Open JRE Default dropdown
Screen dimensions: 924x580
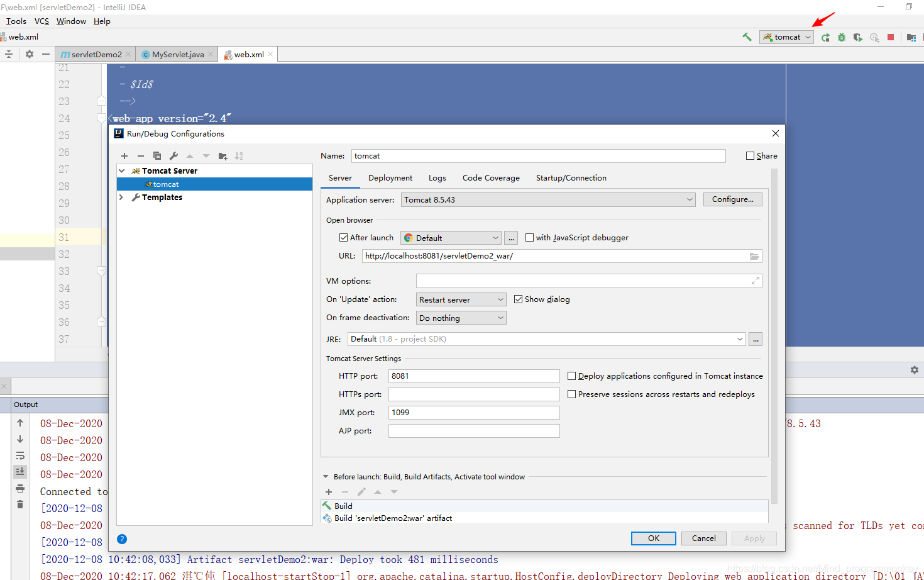(547, 339)
